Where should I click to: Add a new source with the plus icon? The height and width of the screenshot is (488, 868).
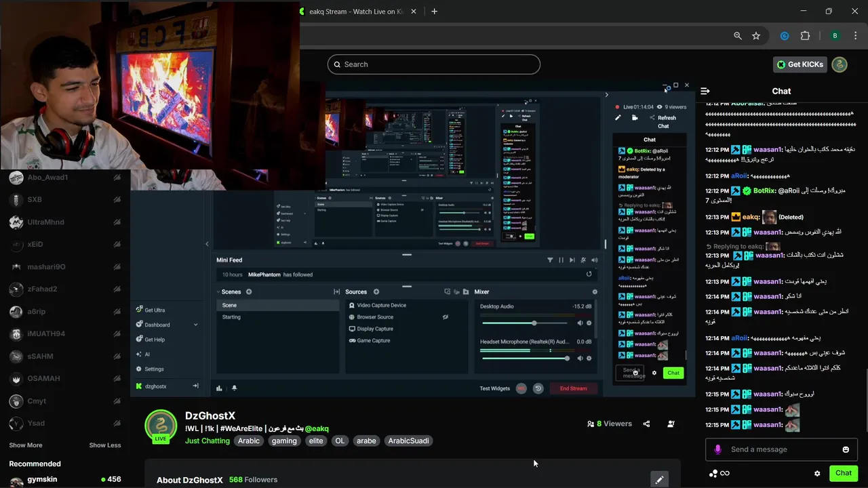[376, 291]
